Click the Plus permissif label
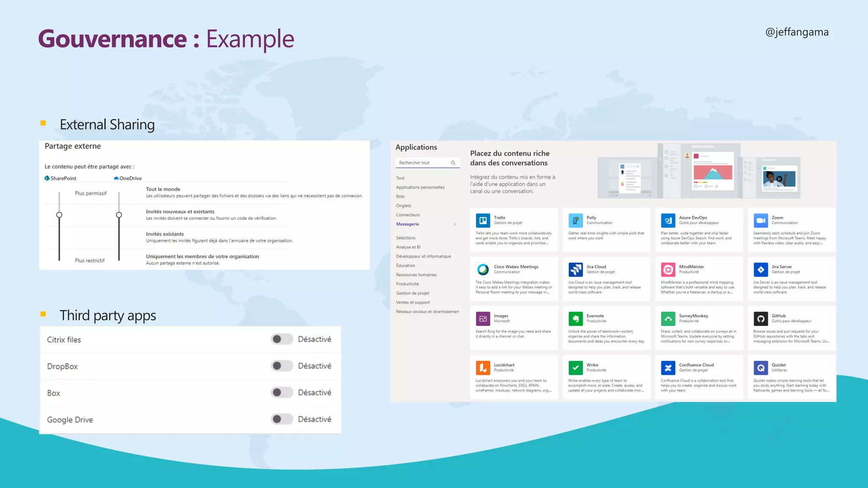The width and height of the screenshot is (868, 488). click(x=91, y=193)
